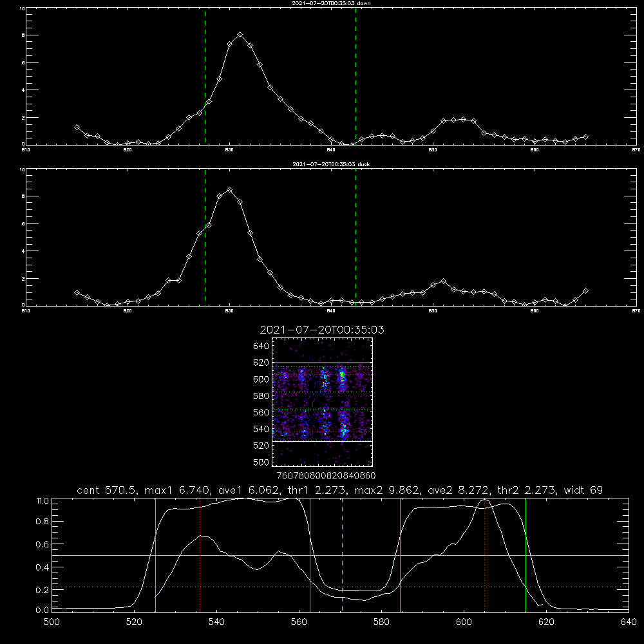Click x-axis label 560 of bottom plot
The width and height of the screenshot is (644, 644).
pos(299,621)
